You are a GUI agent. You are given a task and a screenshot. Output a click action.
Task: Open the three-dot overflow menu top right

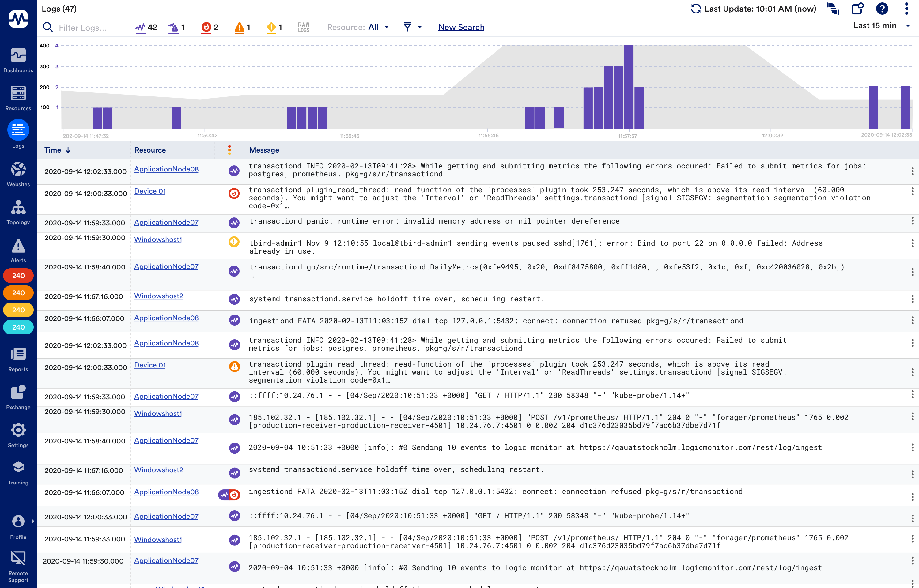click(x=906, y=8)
